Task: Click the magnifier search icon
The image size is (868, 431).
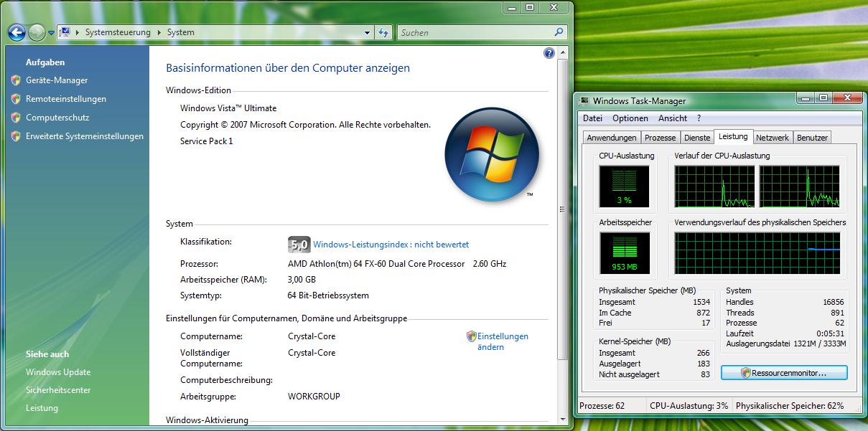Action: [559, 32]
